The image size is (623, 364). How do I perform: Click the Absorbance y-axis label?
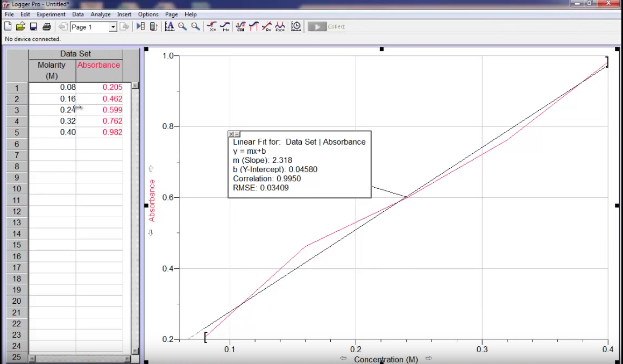[151, 201]
